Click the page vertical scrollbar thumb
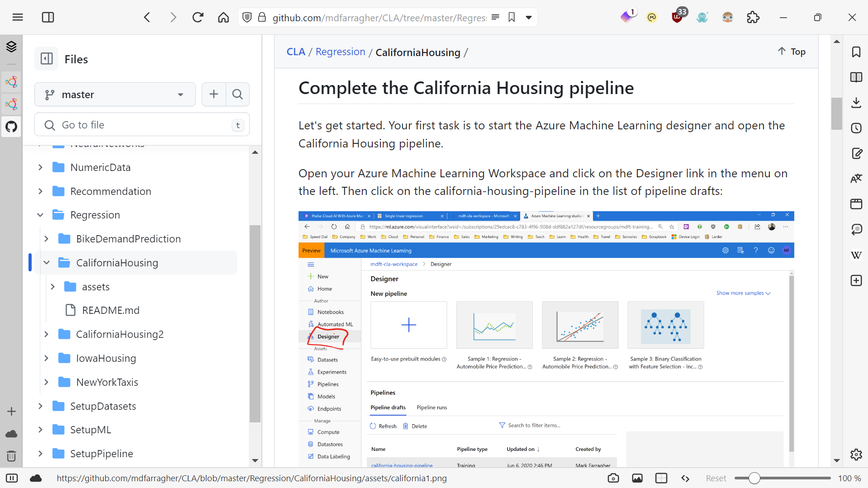This screenshot has width=868, height=488. [x=836, y=114]
